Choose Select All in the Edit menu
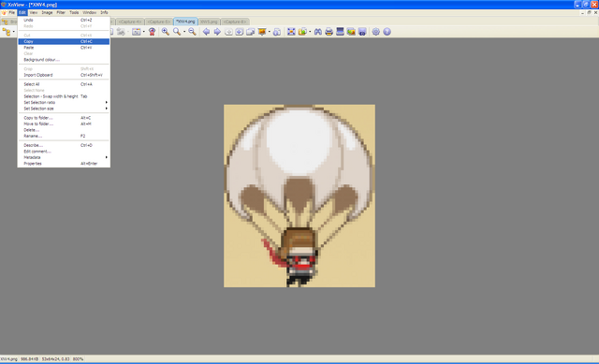The image size is (599, 364). coord(64,84)
